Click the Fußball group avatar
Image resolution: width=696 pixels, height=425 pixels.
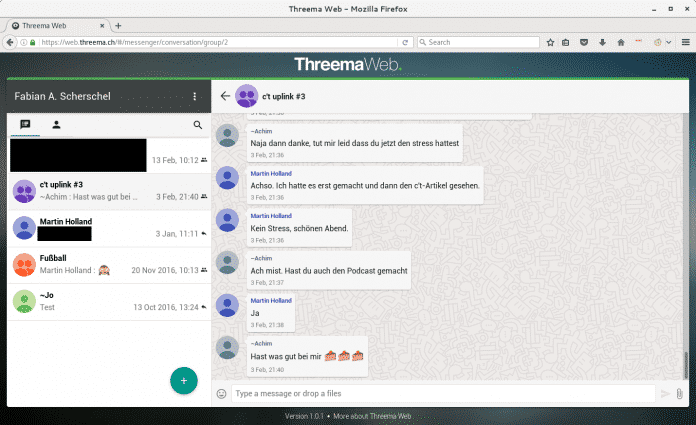tap(24, 265)
